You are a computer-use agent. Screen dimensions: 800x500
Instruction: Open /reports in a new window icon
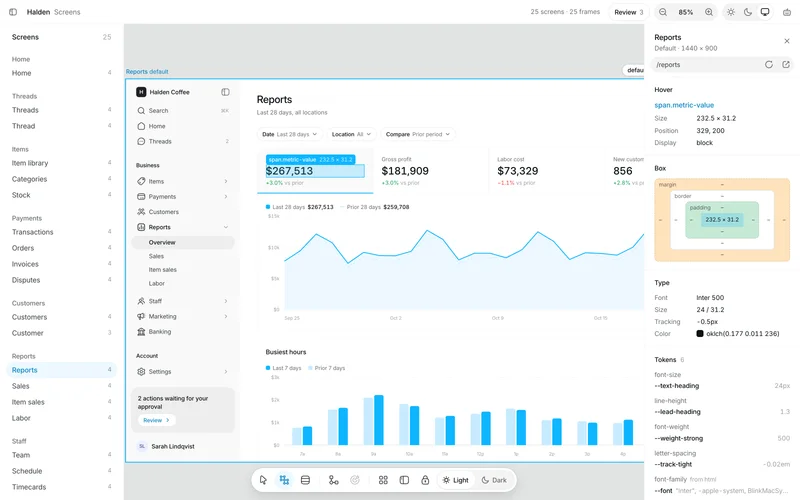[786, 65]
